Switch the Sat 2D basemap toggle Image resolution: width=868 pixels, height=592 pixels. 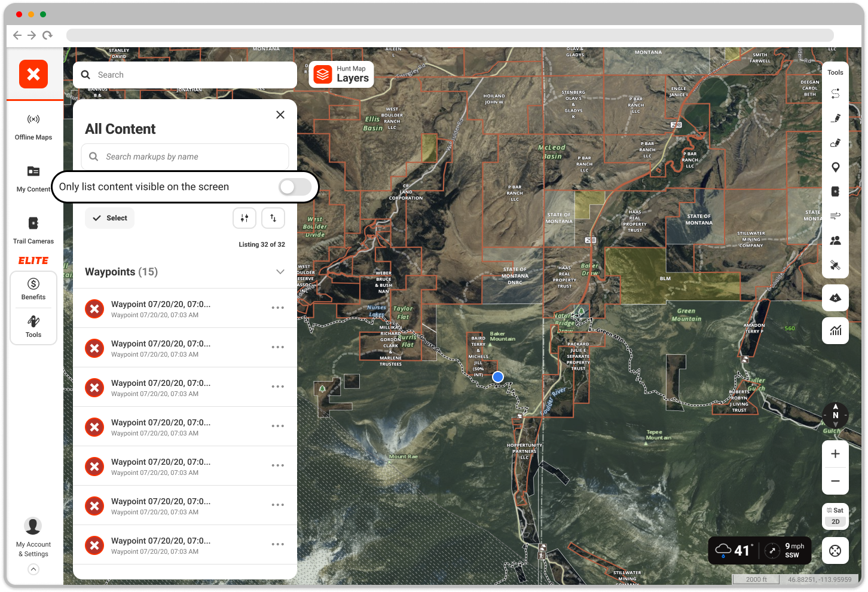pyautogui.click(x=836, y=516)
